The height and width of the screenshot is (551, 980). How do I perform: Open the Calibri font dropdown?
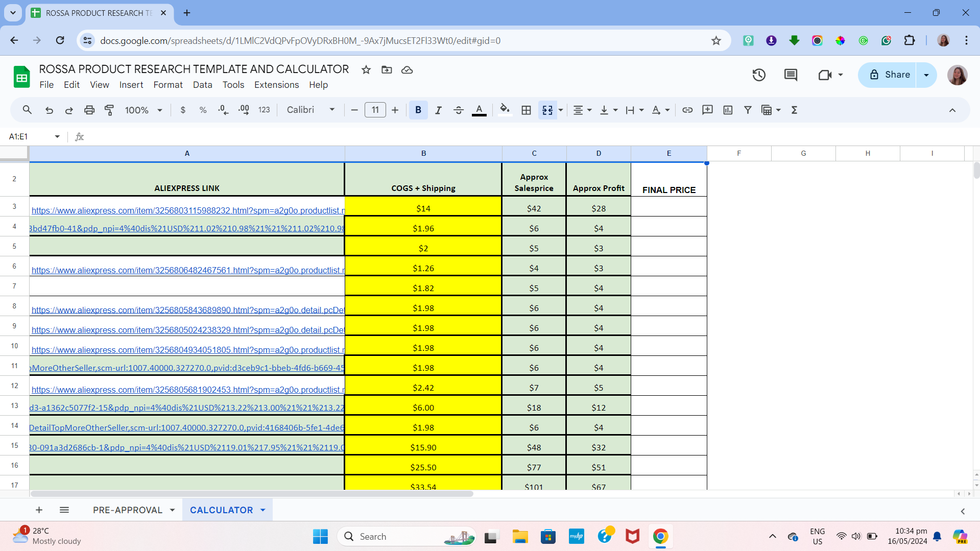pyautogui.click(x=310, y=110)
